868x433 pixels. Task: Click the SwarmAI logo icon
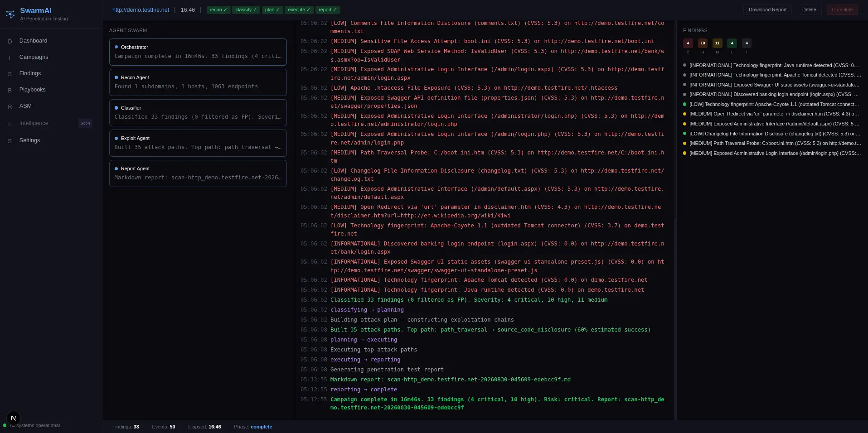(x=10, y=14)
